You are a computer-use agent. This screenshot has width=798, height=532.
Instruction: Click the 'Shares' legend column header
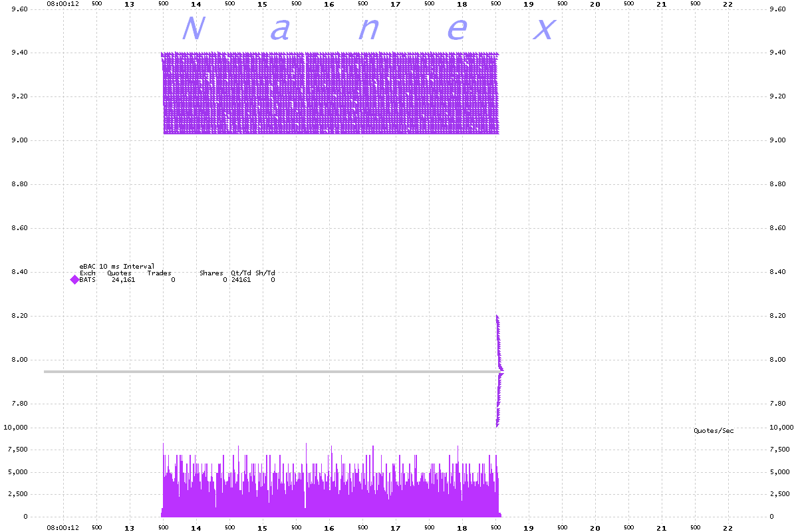tap(211, 273)
